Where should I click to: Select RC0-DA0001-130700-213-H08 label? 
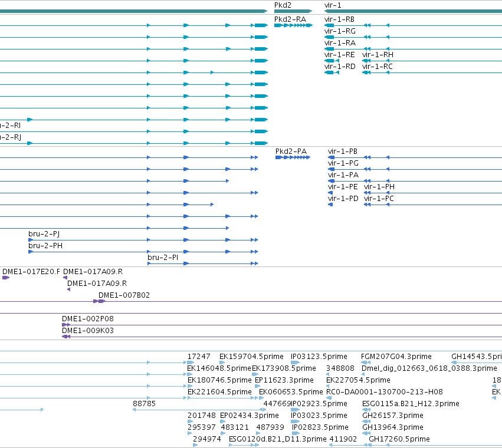(x=385, y=392)
